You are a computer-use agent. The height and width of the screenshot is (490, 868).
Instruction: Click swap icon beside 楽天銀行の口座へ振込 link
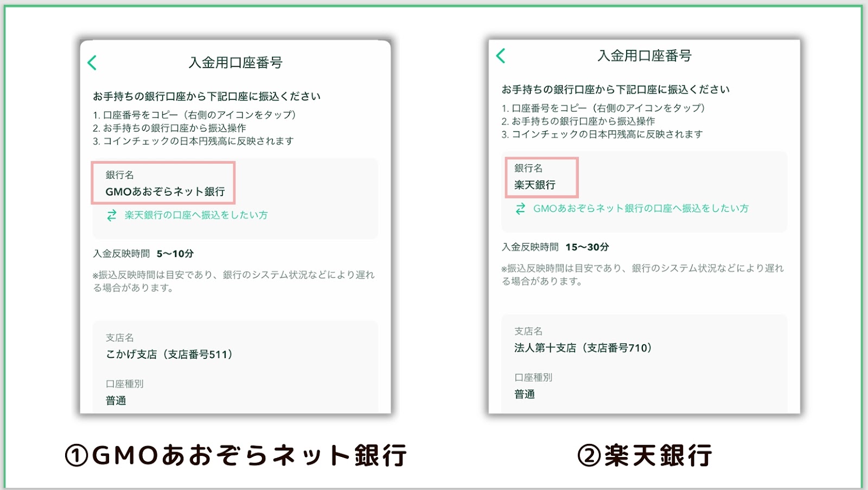click(x=112, y=215)
